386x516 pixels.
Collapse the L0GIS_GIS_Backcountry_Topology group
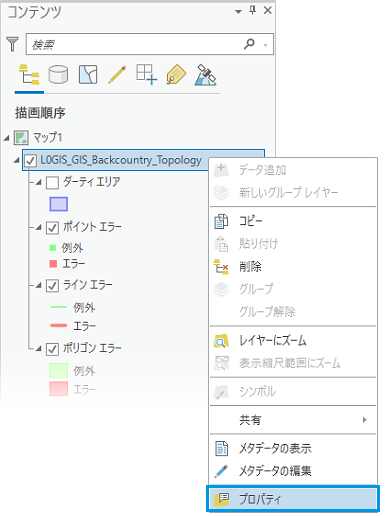tap(17, 161)
